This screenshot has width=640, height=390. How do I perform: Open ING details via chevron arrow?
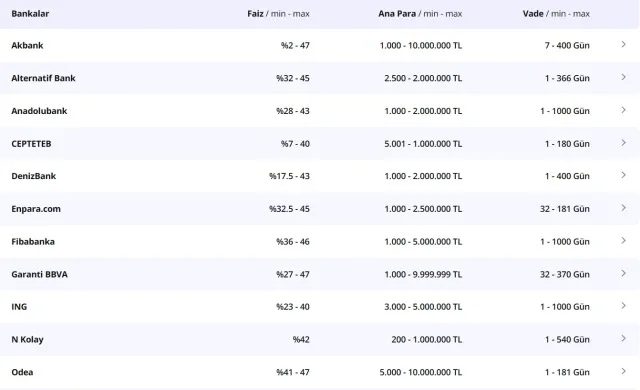[623, 306]
